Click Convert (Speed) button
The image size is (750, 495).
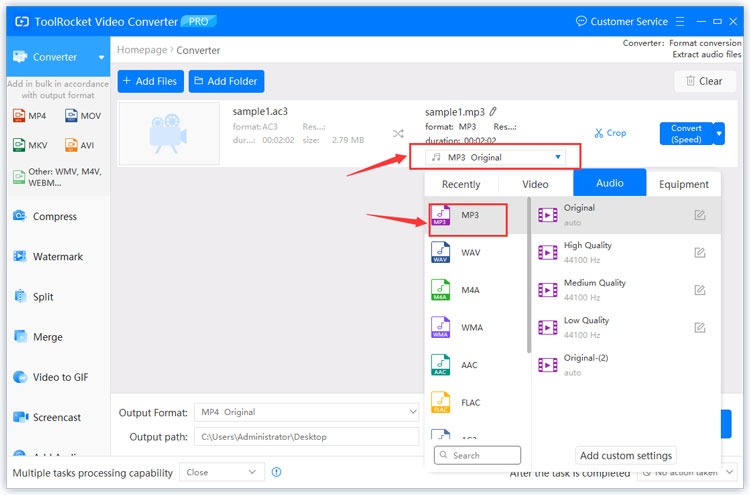pyautogui.click(x=686, y=133)
